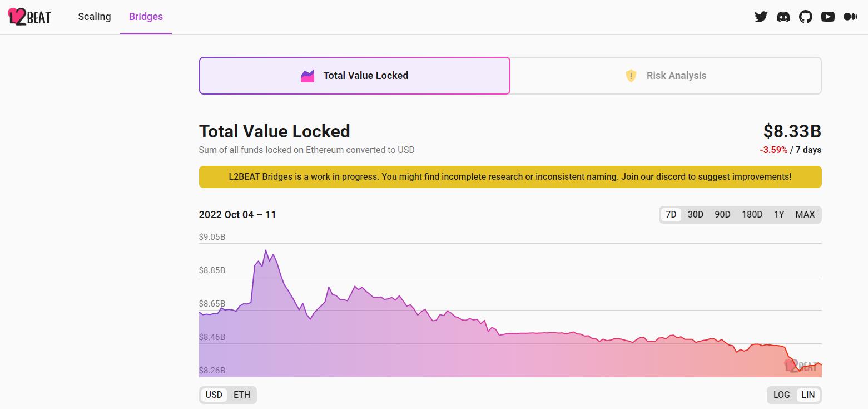Click the Total Value Locked chart icon

(x=307, y=76)
